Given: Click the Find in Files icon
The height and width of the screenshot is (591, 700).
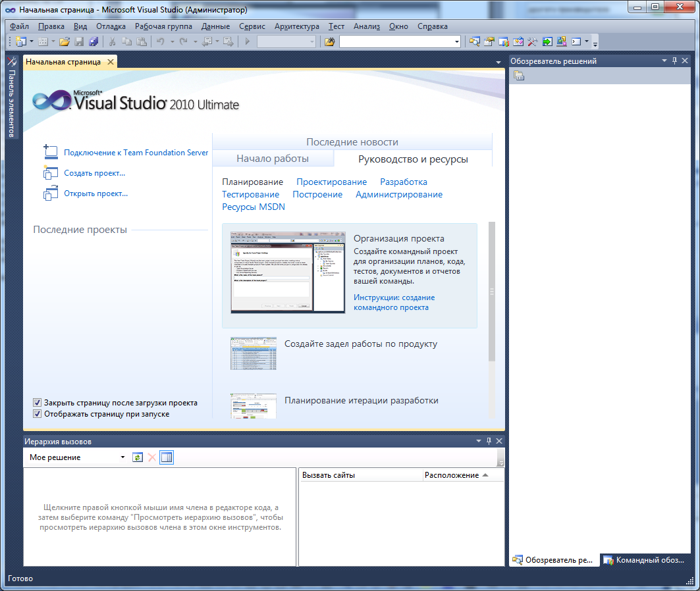Looking at the screenshot, I should (x=329, y=41).
